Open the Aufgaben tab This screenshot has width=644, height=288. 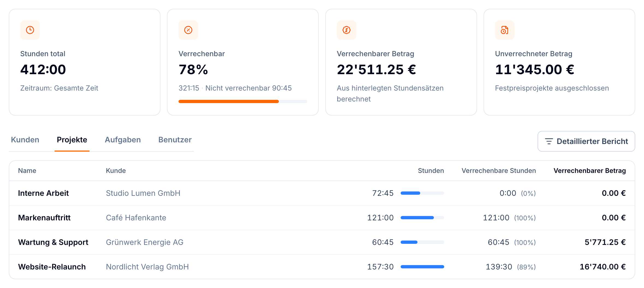pos(123,140)
